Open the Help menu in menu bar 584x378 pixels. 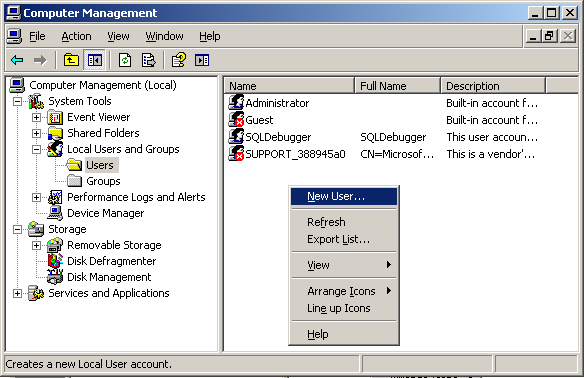pyautogui.click(x=210, y=36)
